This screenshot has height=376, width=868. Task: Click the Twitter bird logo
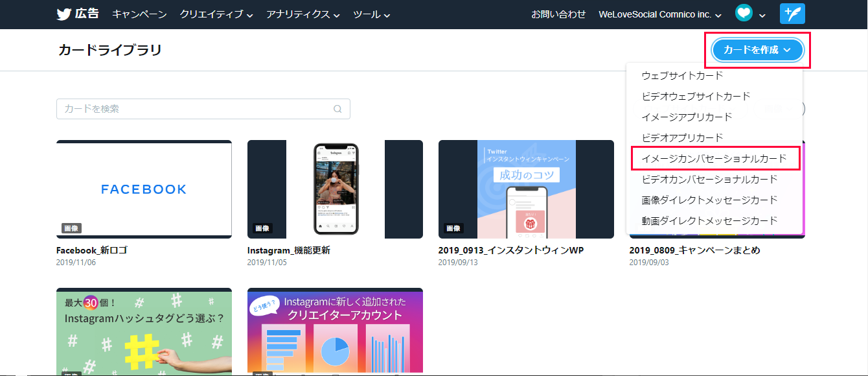pyautogui.click(x=63, y=14)
